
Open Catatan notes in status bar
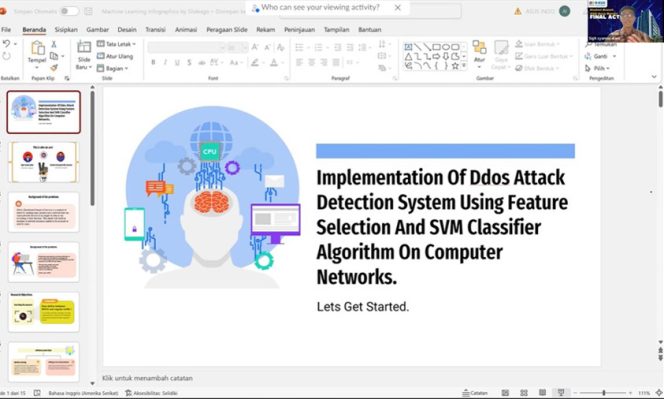[475, 393]
